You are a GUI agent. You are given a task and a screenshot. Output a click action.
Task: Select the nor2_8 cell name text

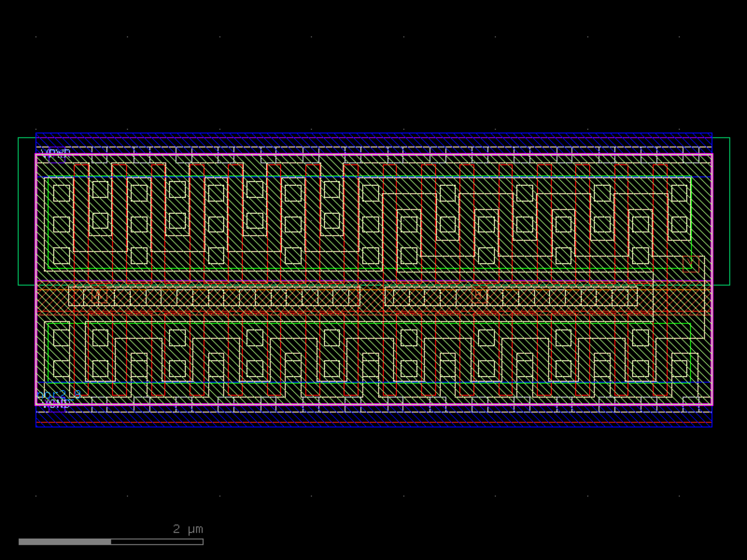59,394
